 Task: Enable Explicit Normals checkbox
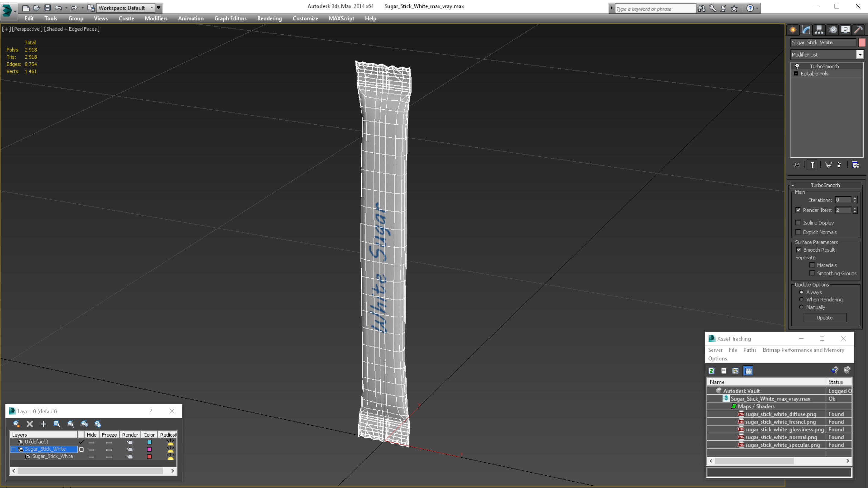(798, 232)
